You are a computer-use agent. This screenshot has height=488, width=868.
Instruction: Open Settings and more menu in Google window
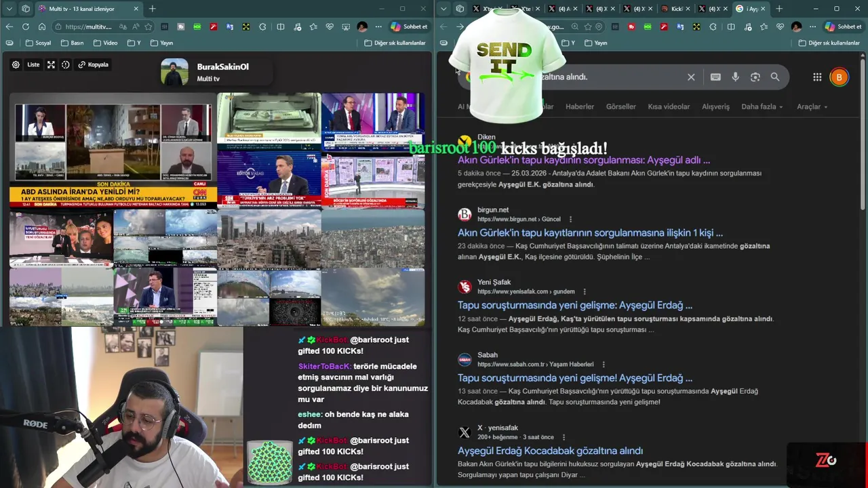point(812,26)
